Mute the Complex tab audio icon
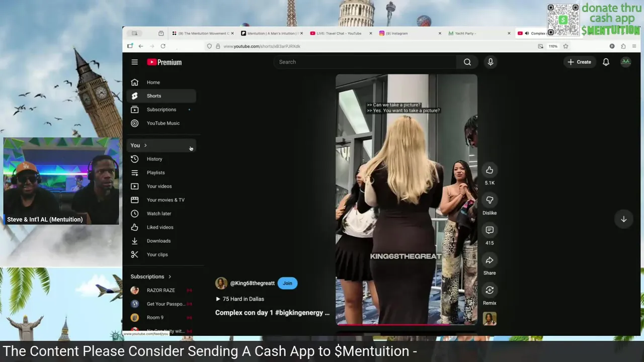644x362 pixels. [x=527, y=33]
